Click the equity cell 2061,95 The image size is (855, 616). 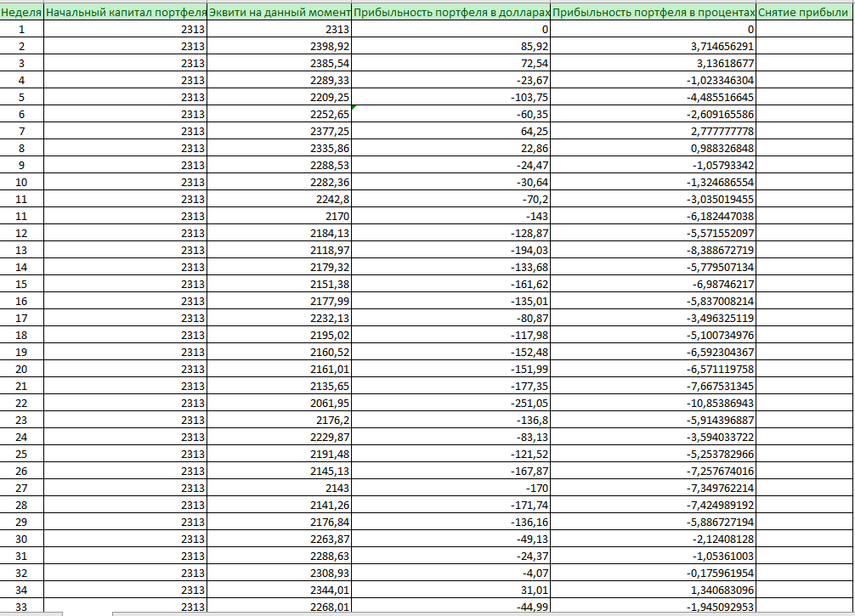coord(280,403)
